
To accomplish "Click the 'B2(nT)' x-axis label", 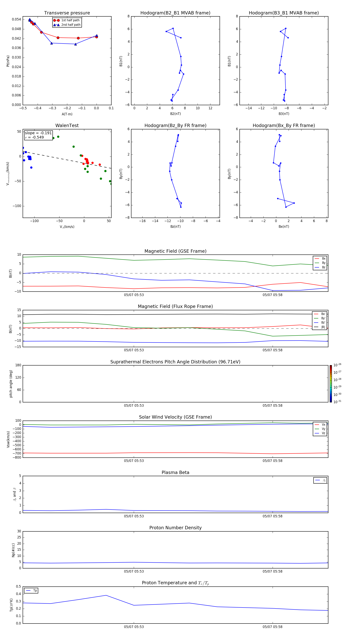I will [175, 114].
